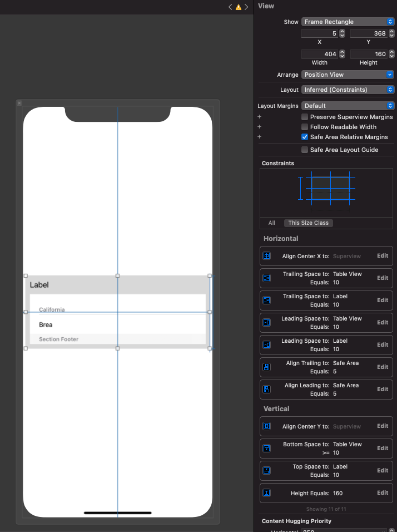The width and height of the screenshot is (397, 532).
Task: Edit the Height Equals 160 constraint
Action: pyautogui.click(x=383, y=492)
